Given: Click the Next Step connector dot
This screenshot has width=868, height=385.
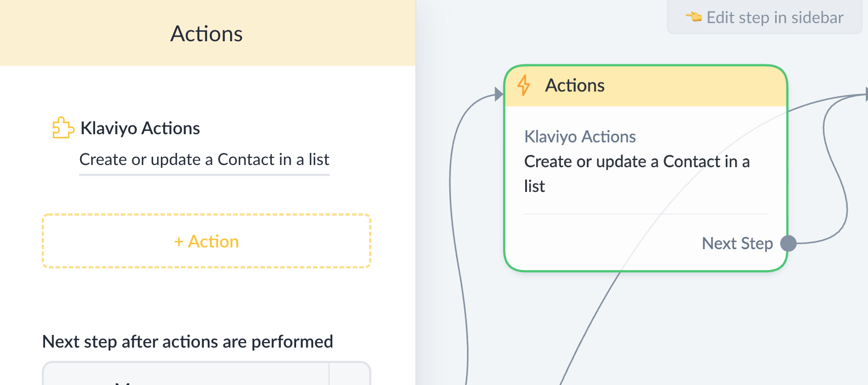Looking at the screenshot, I should point(788,243).
